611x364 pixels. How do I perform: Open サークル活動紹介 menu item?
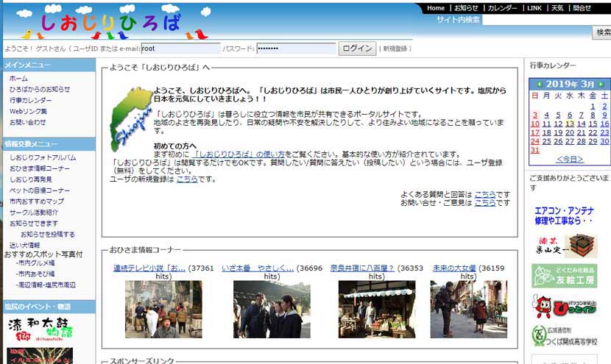click(x=34, y=213)
